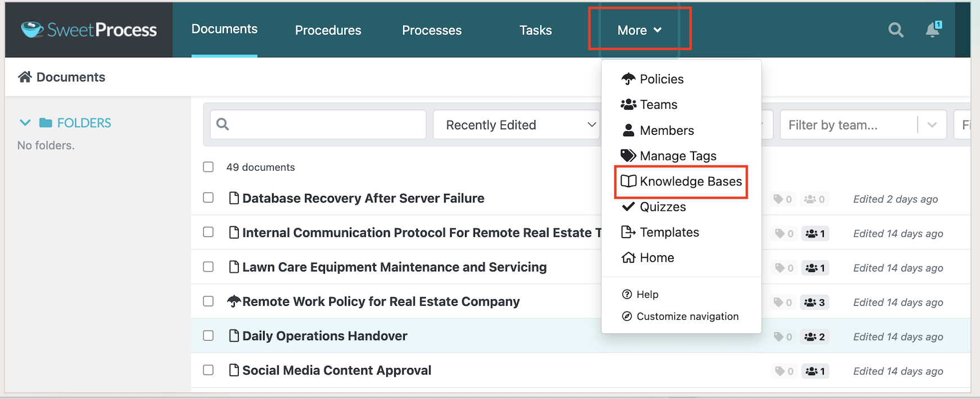Check the box for Lawn Care Equipment Maintenance
980x399 pixels.
click(208, 266)
